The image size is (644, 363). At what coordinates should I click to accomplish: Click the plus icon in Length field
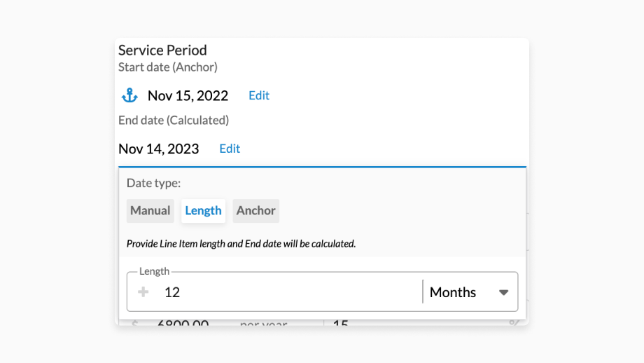pyautogui.click(x=143, y=292)
